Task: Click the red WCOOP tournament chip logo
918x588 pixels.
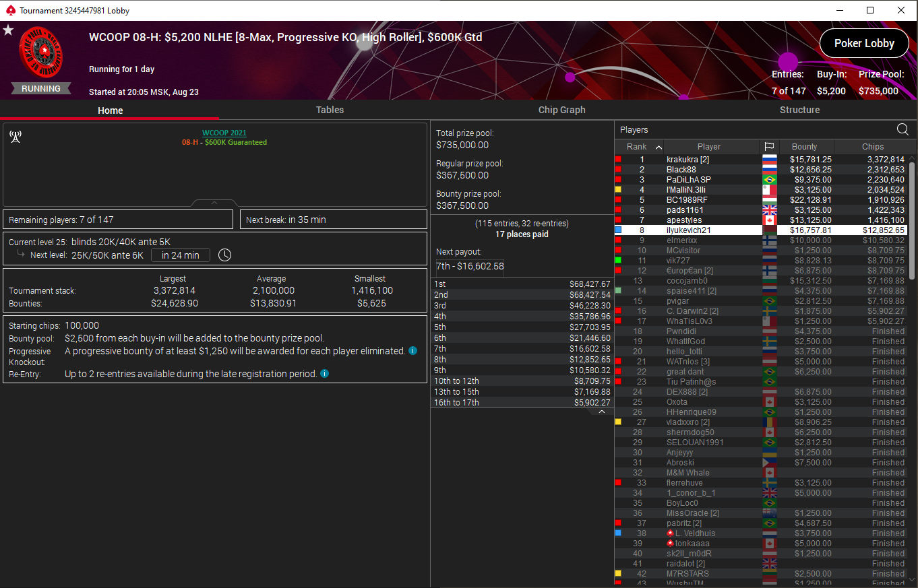Action: tap(40, 53)
